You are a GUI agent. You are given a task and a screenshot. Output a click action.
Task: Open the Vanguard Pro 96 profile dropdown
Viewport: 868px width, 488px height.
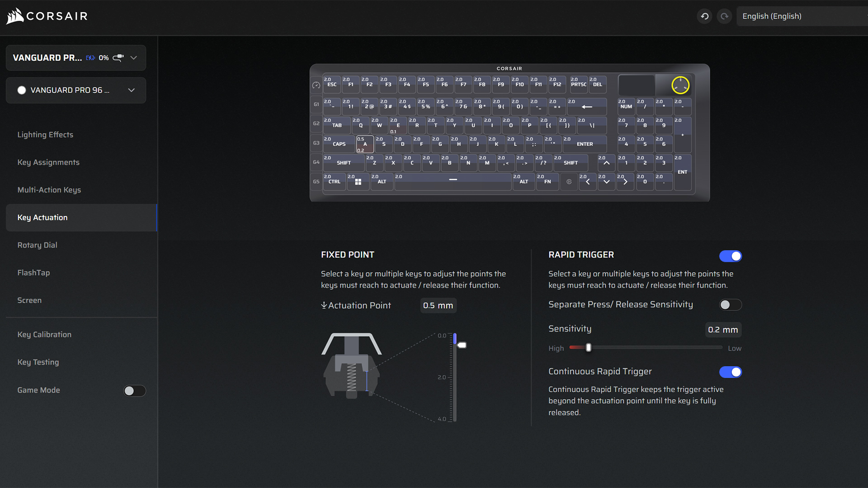[x=131, y=90]
